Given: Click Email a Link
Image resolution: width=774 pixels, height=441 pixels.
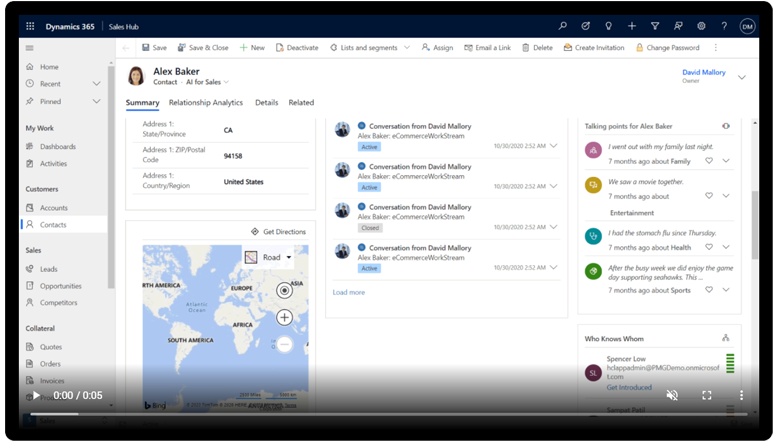Looking at the screenshot, I should click(488, 48).
